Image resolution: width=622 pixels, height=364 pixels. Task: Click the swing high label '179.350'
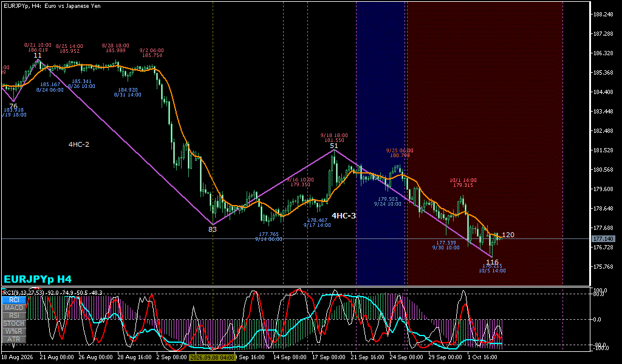300,184
